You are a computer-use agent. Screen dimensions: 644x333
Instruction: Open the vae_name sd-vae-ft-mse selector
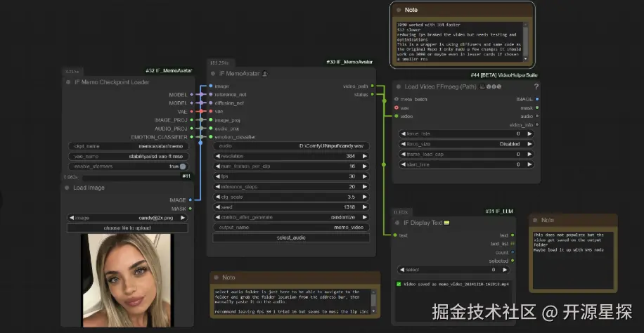click(x=129, y=156)
